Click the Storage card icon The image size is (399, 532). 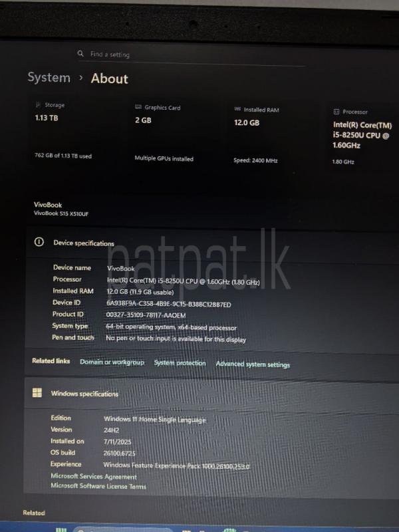pos(38,105)
